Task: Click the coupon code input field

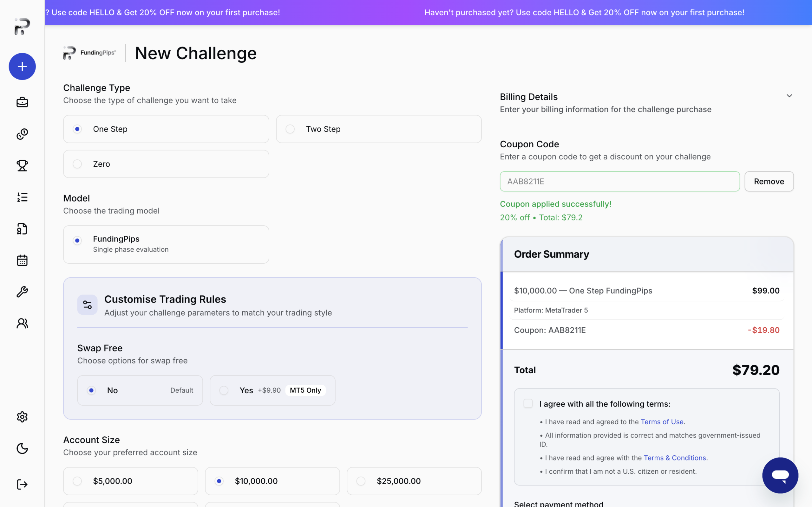Action: 619,181
